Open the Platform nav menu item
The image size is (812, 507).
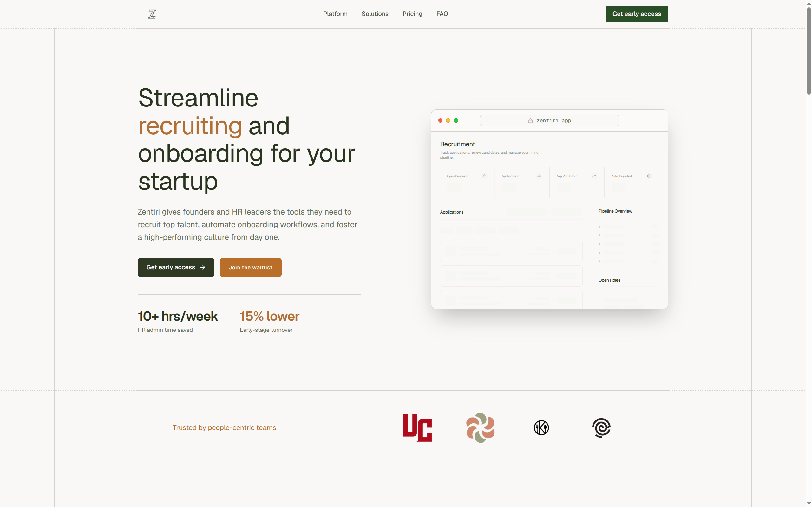tap(335, 14)
